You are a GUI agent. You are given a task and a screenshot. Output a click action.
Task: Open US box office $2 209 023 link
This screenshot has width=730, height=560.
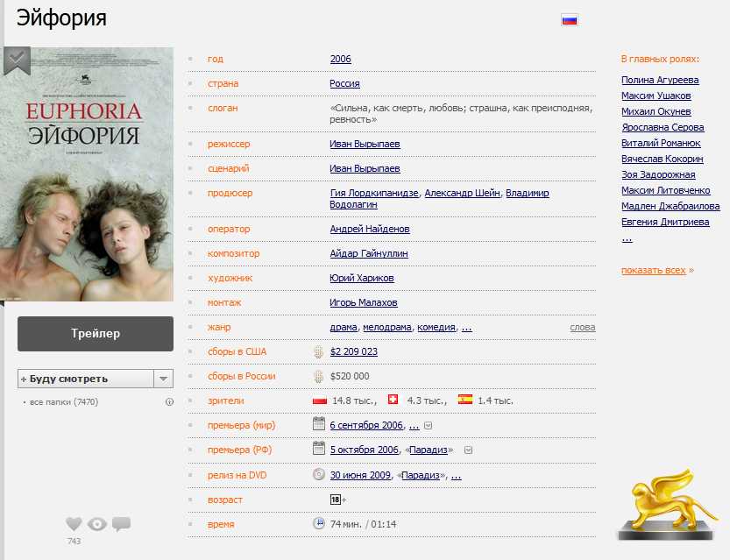tap(354, 352)
